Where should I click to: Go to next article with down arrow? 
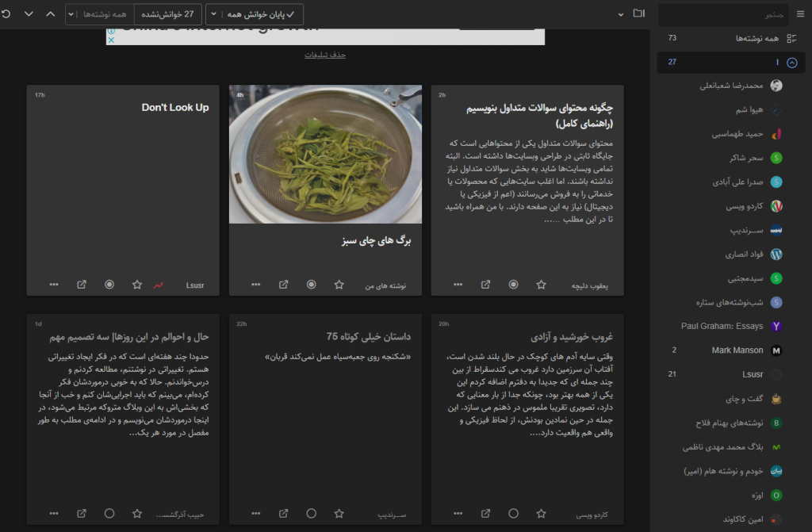[29, 14]
